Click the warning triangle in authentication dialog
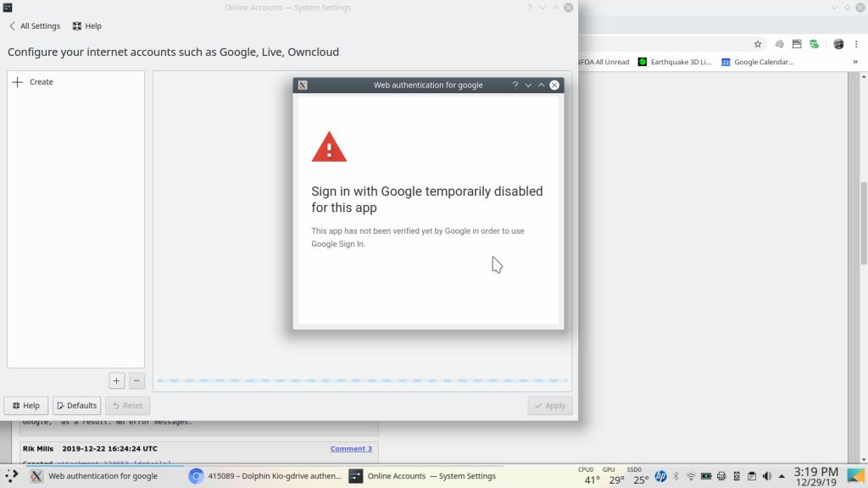Screen dimensions: 868x488 pyautogui.click(x=329, y=147)
